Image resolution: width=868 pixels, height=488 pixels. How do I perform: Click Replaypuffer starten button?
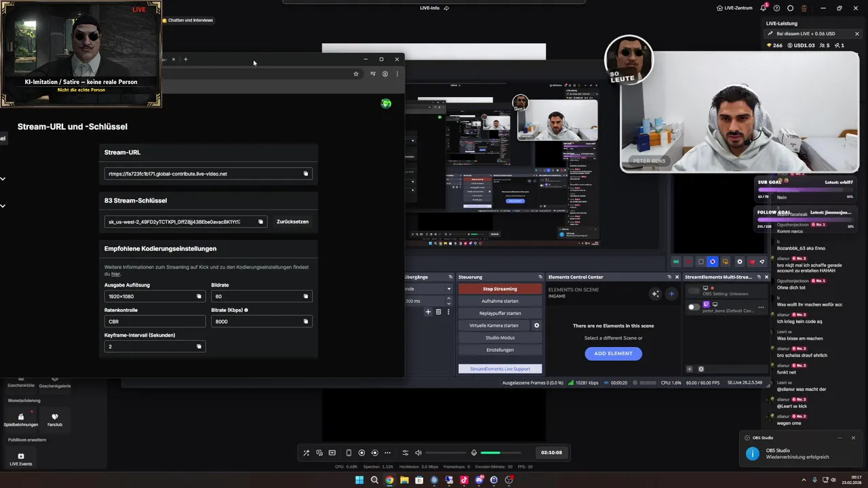pos(500,313)
